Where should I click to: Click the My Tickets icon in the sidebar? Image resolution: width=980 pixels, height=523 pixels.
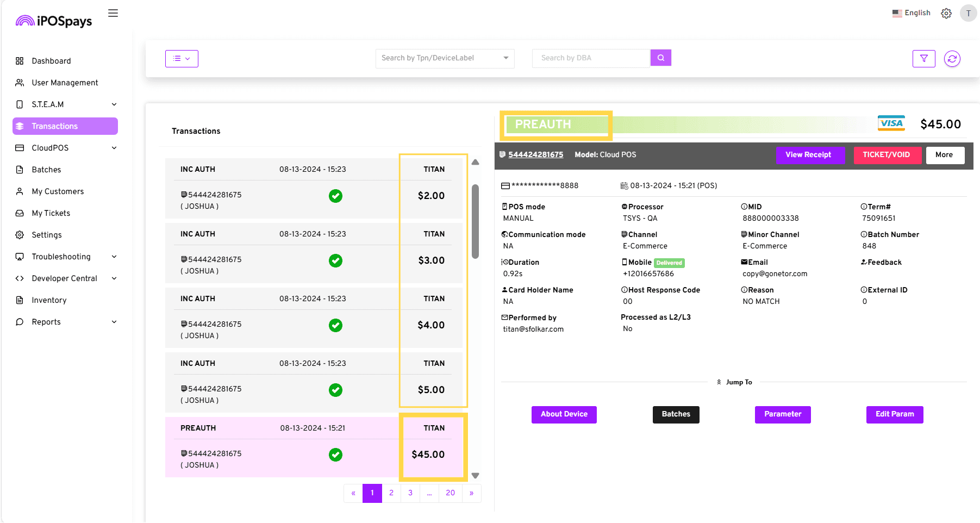click(20, 213)
